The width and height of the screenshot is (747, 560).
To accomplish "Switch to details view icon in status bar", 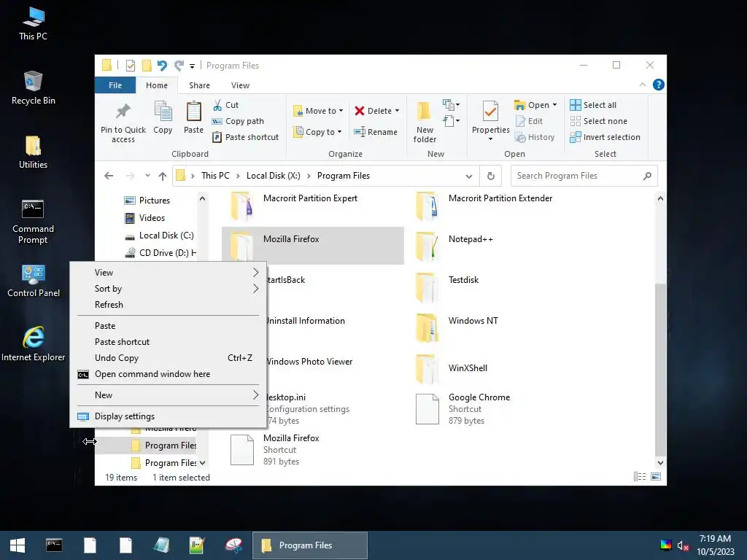I will point(639,477).
